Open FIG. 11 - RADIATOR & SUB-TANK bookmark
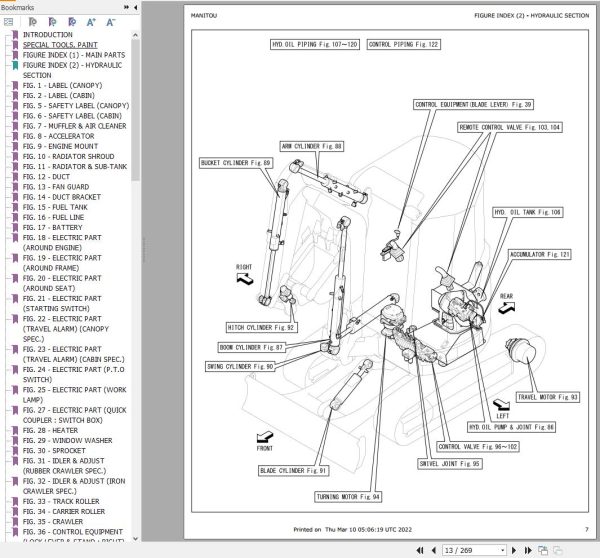This screenshot has height=558, width=600. [75, 166]
